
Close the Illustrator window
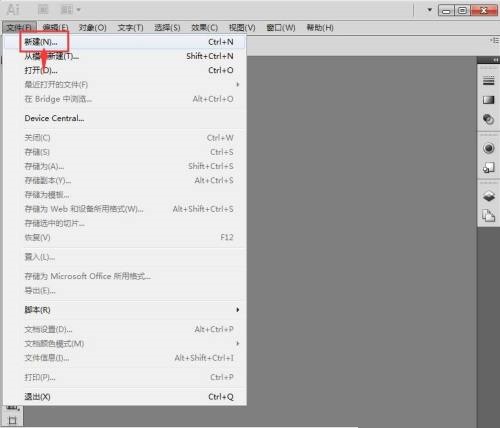coord(484,10)
